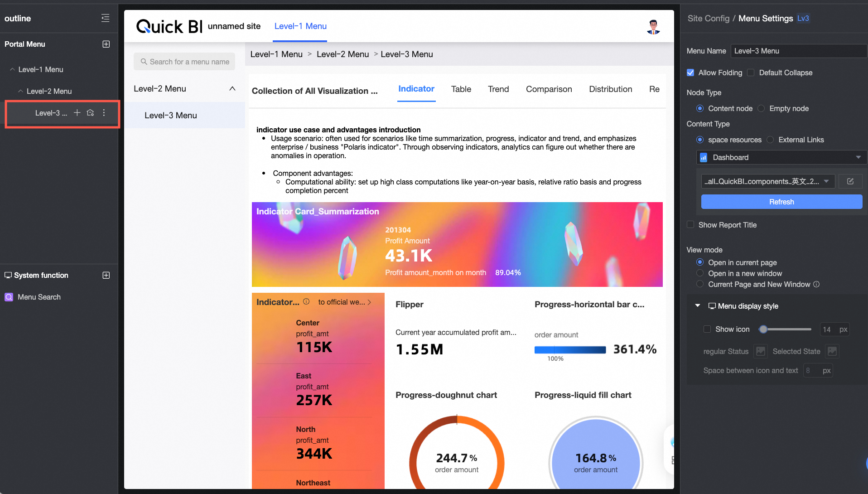Choose space resources content type
This screenshot has height=494, width=868.
[x=700, y=140]
